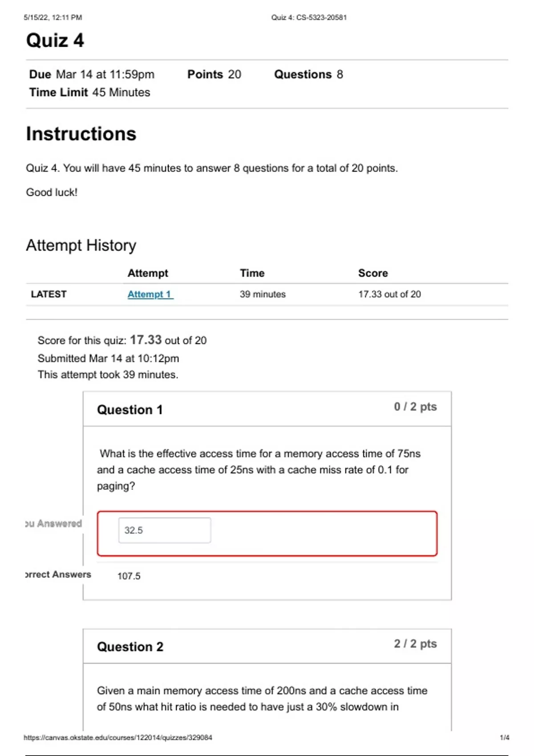534x756 pixels.
Task: Click the 17.33 out of 20 table cell
Action: (389, 294)
